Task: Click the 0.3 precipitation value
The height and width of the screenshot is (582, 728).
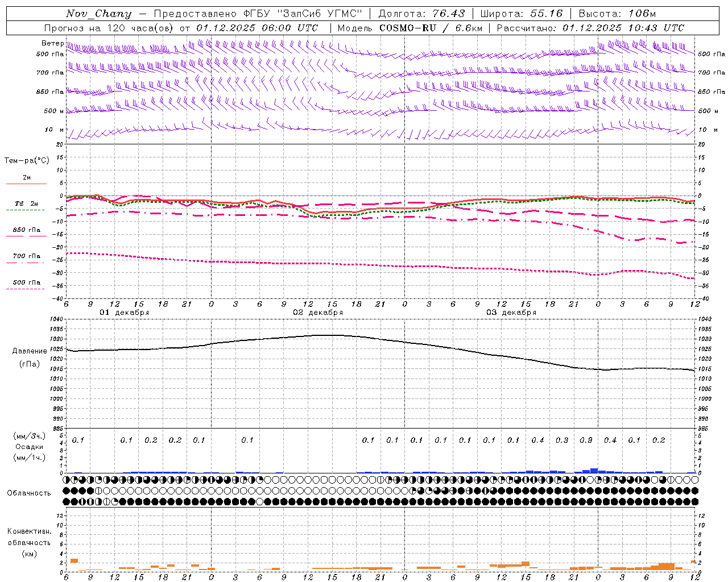Action: coord(562,440)
